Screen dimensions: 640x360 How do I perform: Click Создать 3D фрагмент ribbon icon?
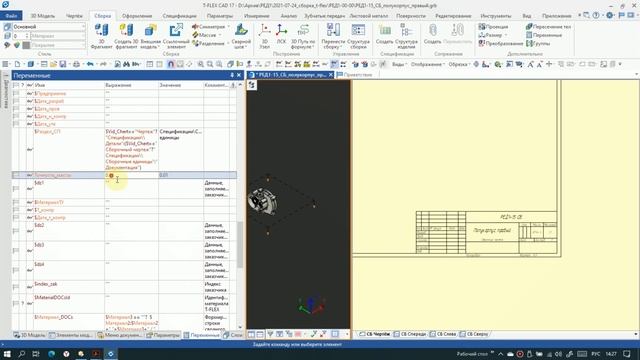(126, 36)
